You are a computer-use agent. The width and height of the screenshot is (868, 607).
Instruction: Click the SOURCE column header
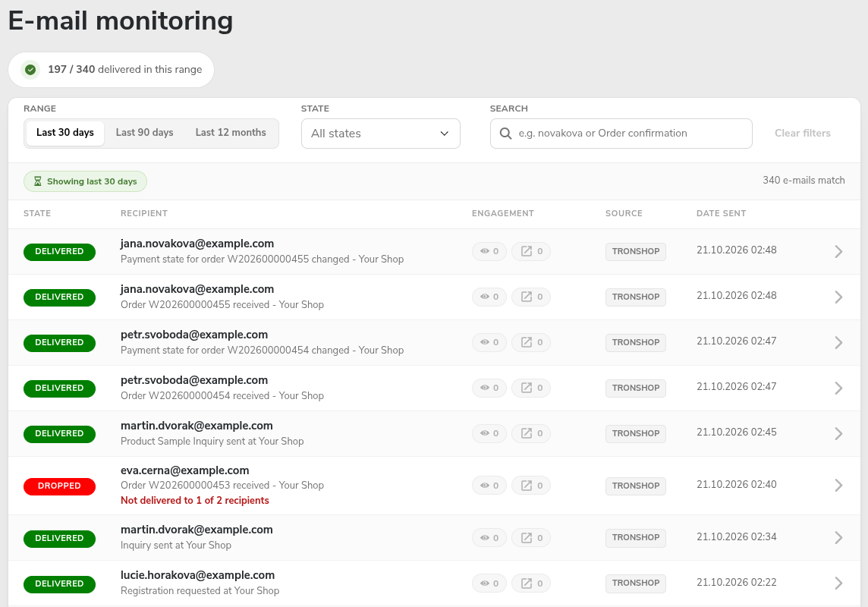coord(624,213)
